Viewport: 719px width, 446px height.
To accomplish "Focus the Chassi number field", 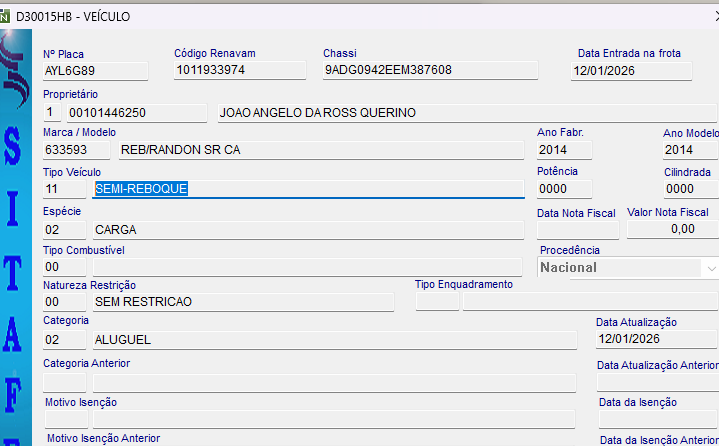I will pyautogui.click(x=429, y=71).
